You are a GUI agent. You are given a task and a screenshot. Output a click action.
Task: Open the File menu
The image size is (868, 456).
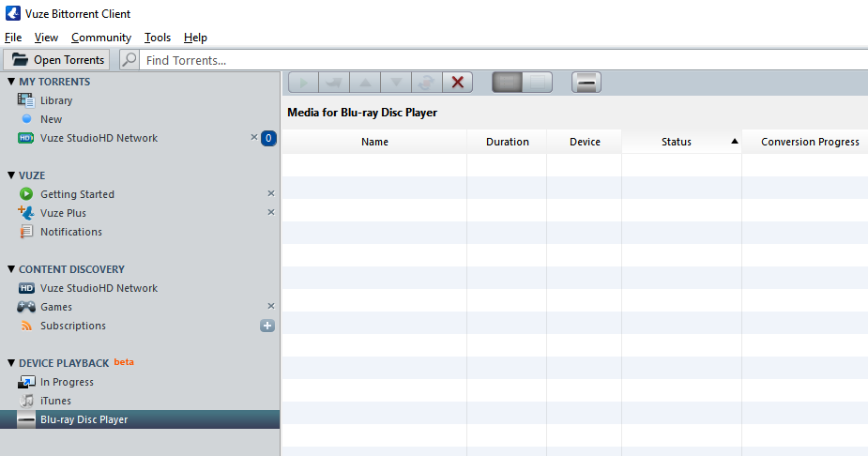coord(13,38)
